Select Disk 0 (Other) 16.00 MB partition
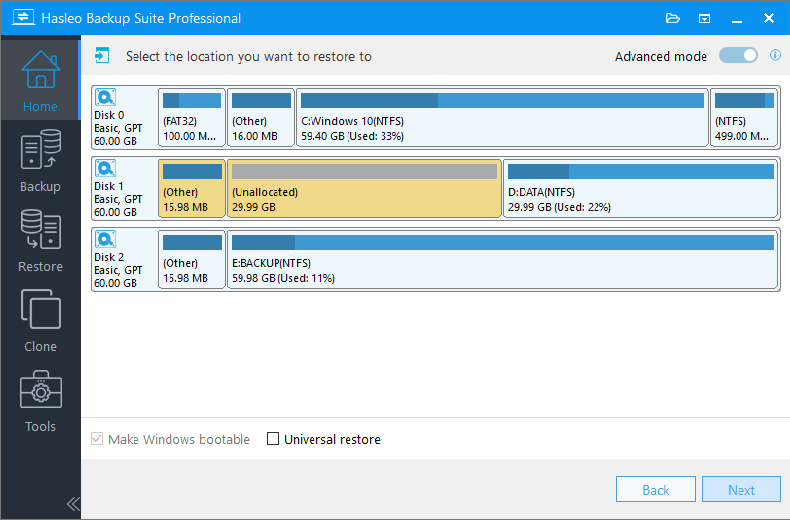 [x=261, y=117]
